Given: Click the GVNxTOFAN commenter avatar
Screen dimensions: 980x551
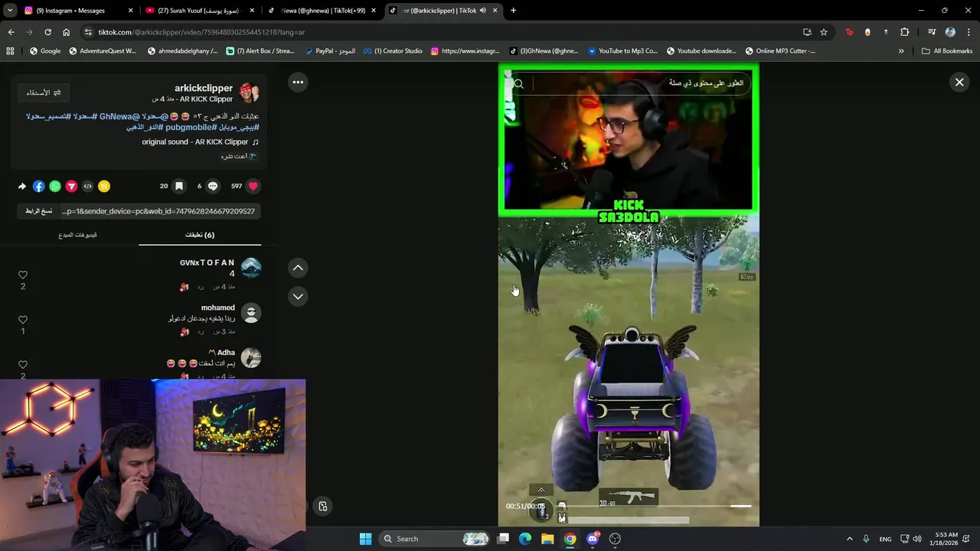Looking at the screenshot, I should pos(251,268).
